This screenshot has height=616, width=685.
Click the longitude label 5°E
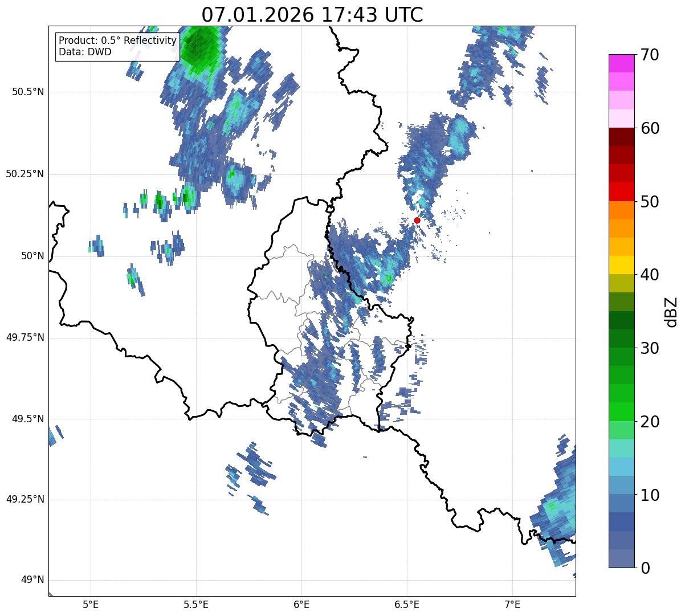(x=91, y=605)
